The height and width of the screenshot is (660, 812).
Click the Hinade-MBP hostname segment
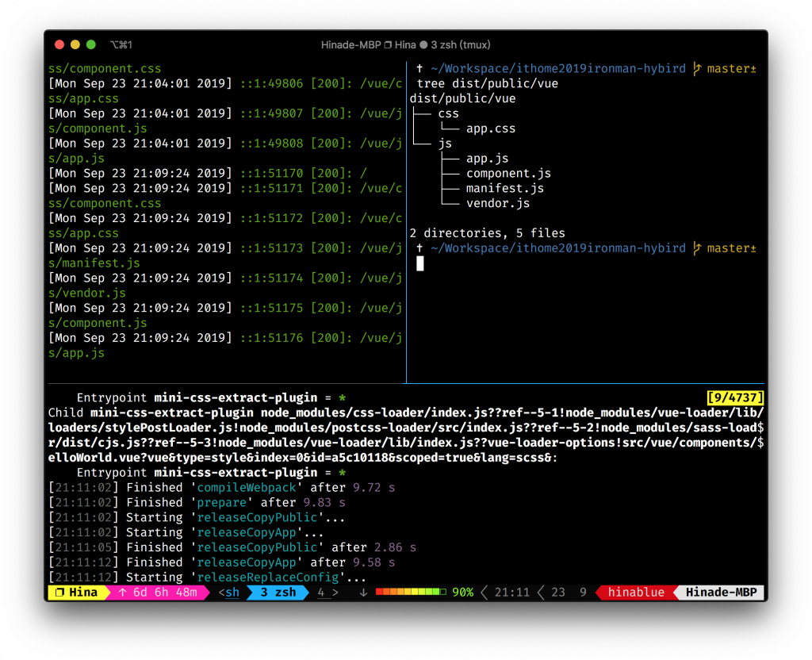tap(722, 592)
